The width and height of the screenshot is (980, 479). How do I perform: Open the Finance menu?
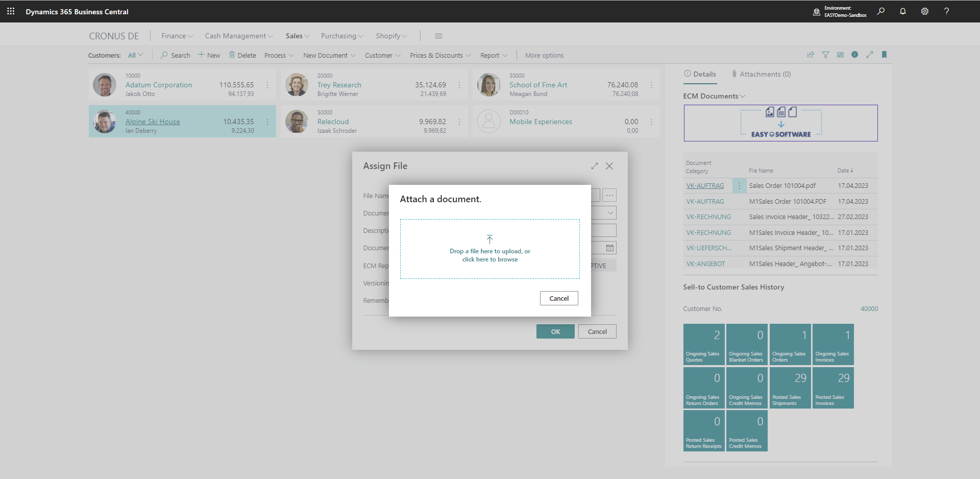[x=177, y=36]
